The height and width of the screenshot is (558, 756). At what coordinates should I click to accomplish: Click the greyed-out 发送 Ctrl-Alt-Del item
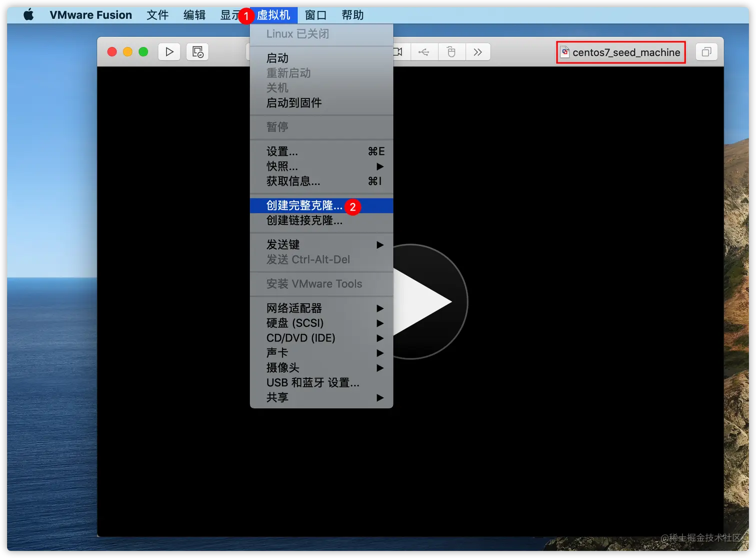coord(321,259)
